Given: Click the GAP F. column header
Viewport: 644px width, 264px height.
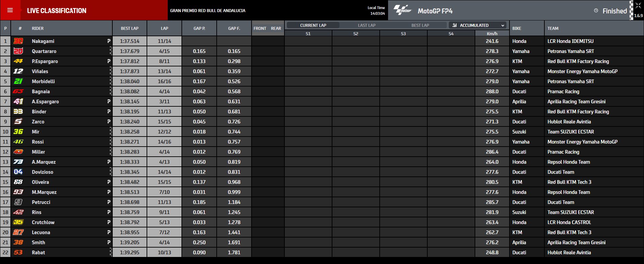Looking at the screenshot, I should coord(234,29).
